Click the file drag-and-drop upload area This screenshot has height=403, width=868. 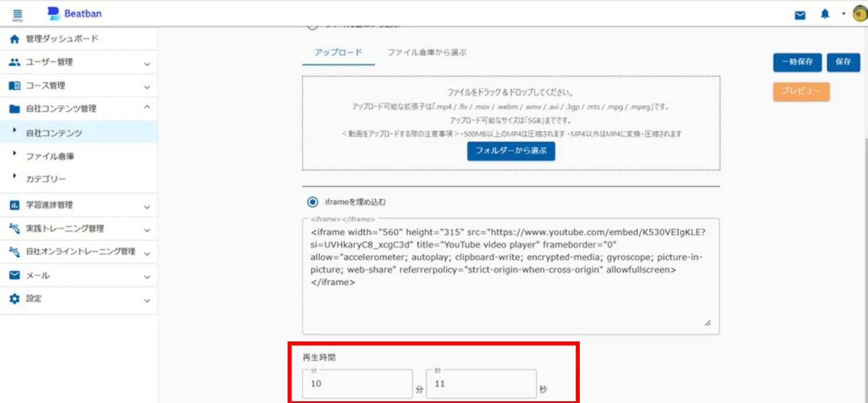(x=511, y=123)
